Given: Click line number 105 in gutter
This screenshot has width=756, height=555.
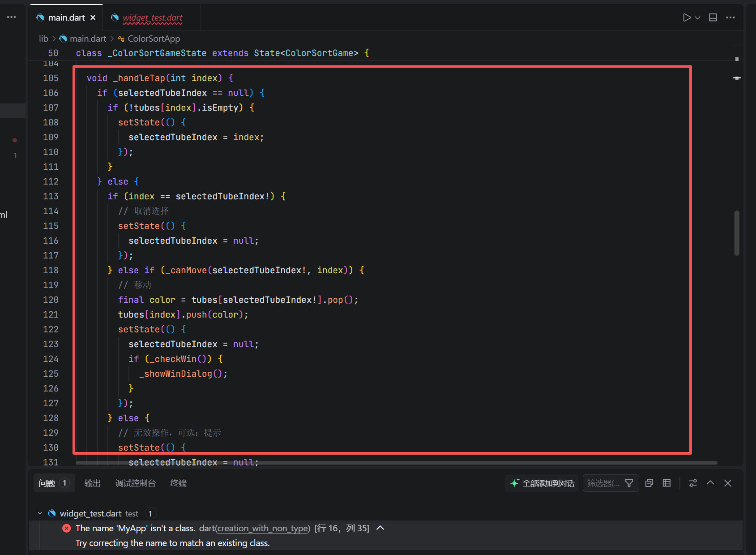Looking at the screenshot, I should click(51, 78).
